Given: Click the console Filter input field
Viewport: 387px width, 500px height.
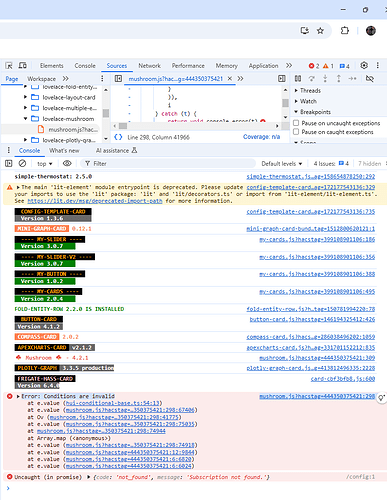Looking at the screenshot, I should (168, 163).
